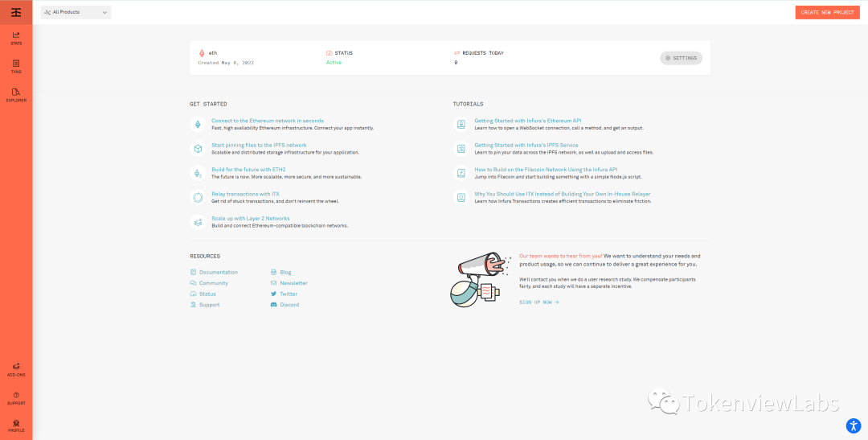
Task: Expand the All Products dropdown
Action: [x=76, y=12]
